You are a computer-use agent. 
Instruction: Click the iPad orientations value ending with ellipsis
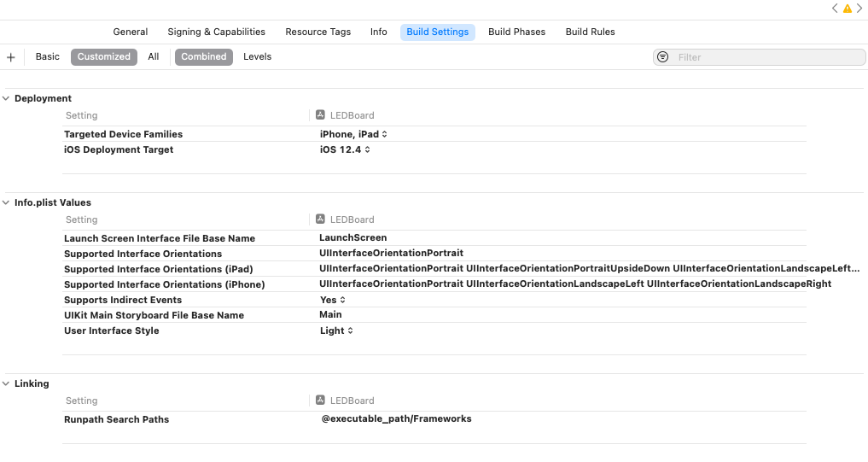(x=589, y=269)
